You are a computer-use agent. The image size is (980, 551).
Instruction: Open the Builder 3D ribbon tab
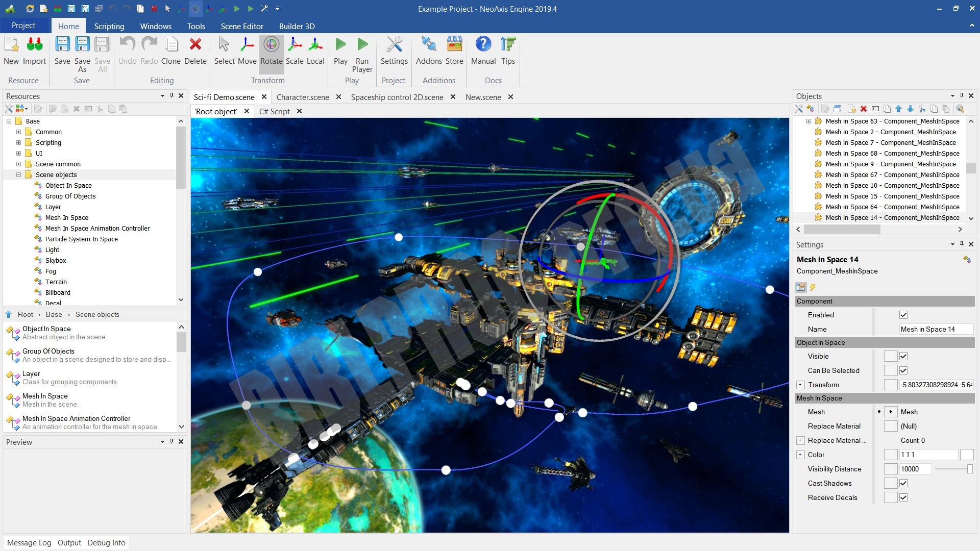297,26
